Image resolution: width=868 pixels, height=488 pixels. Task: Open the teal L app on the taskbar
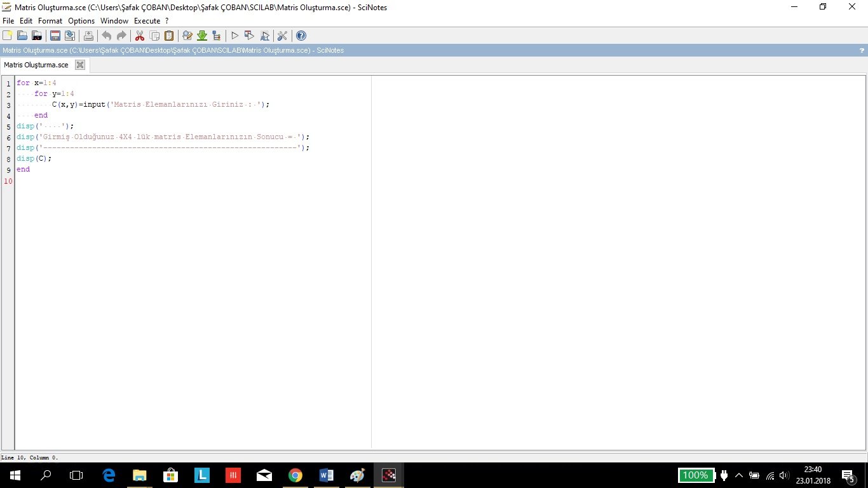[x=201, y=475]
